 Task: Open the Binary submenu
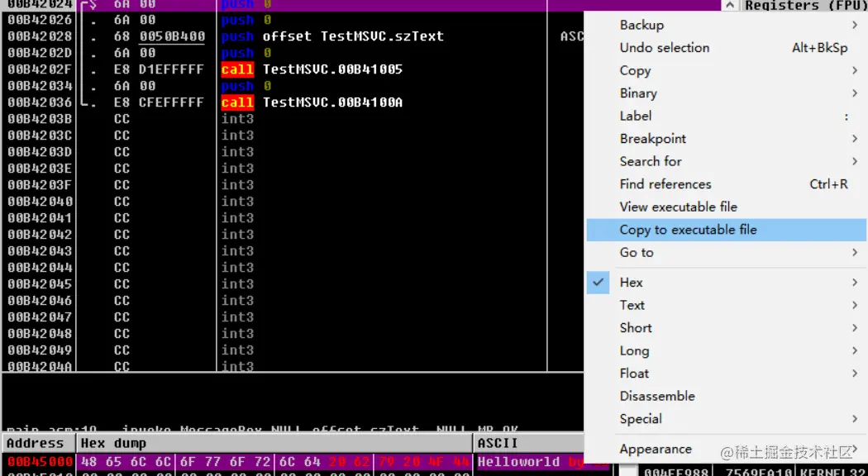[x=727, y=93]
